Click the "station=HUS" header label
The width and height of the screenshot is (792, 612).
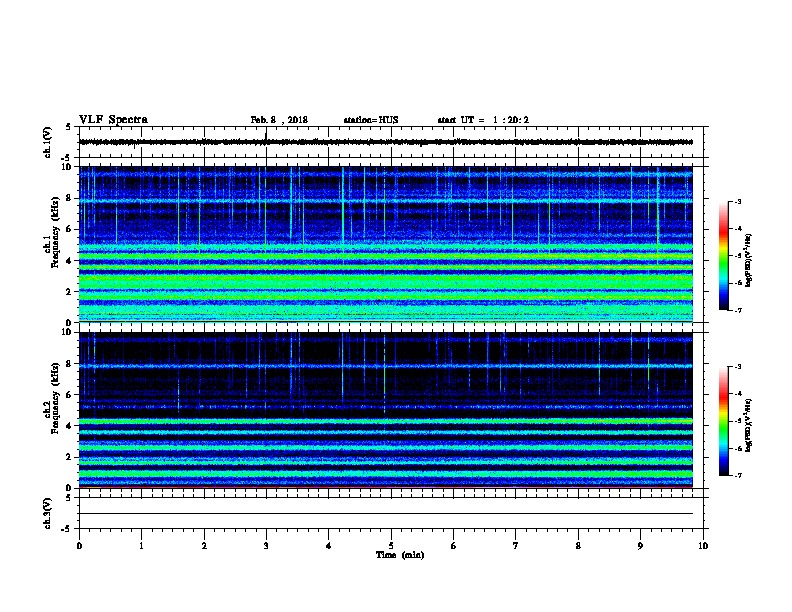click(371, 120)
